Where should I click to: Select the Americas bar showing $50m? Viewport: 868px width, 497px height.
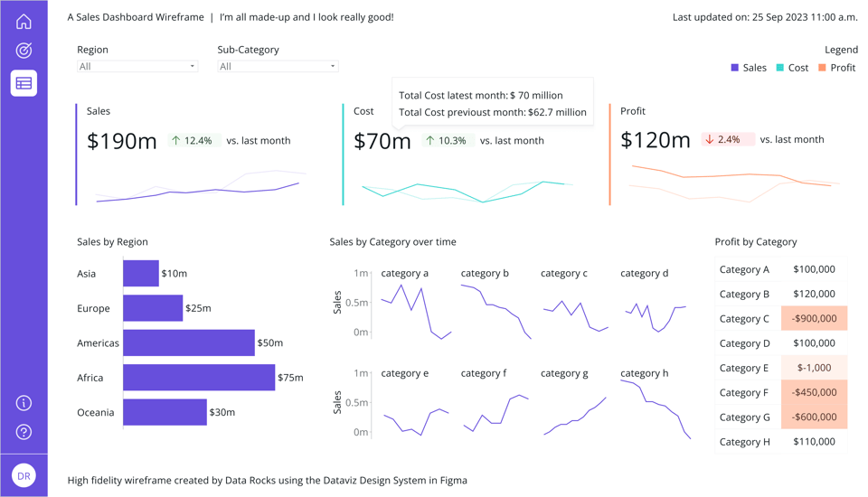(189, 342)
